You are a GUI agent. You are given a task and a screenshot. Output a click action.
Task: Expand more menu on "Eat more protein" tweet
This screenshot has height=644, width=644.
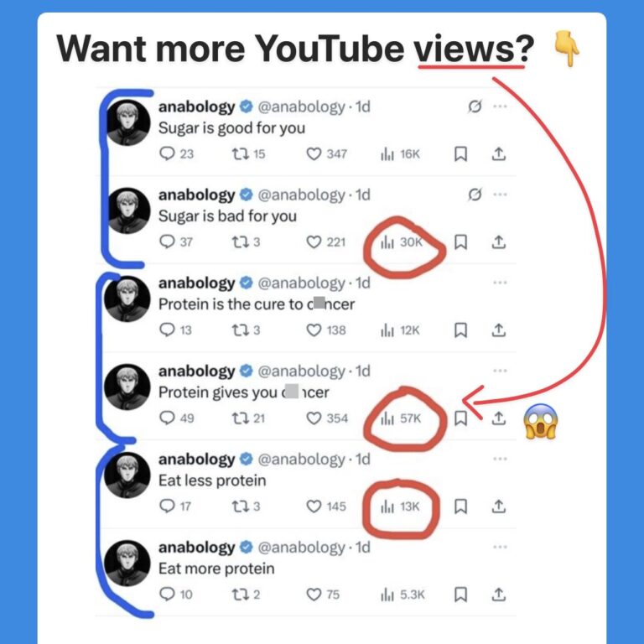(500, 547)
